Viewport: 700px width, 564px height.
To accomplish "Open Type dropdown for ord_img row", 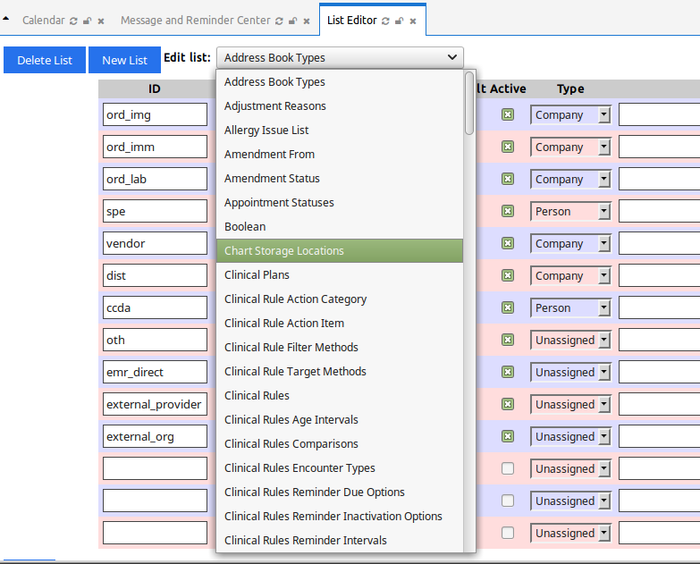I will click(x=570, y=115).
